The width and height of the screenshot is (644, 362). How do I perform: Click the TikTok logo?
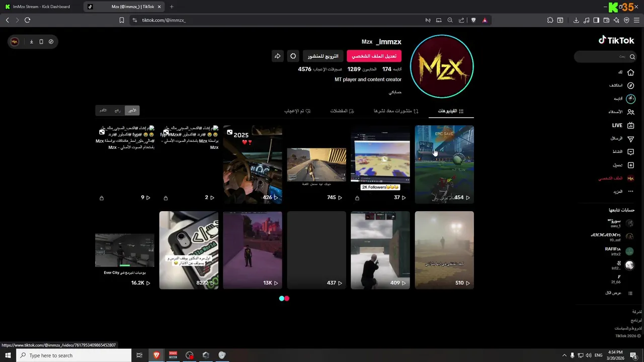[x=616, y=40]
